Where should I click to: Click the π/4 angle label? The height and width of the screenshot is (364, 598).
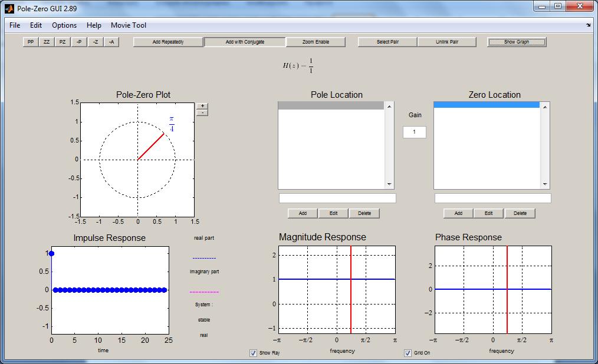(x=172, y=124)
